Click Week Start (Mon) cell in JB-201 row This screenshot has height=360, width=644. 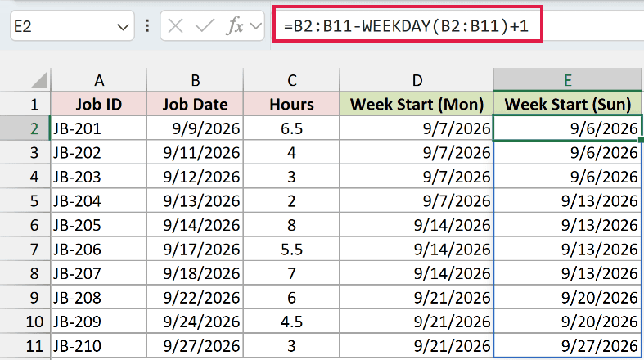coord(417,128)
